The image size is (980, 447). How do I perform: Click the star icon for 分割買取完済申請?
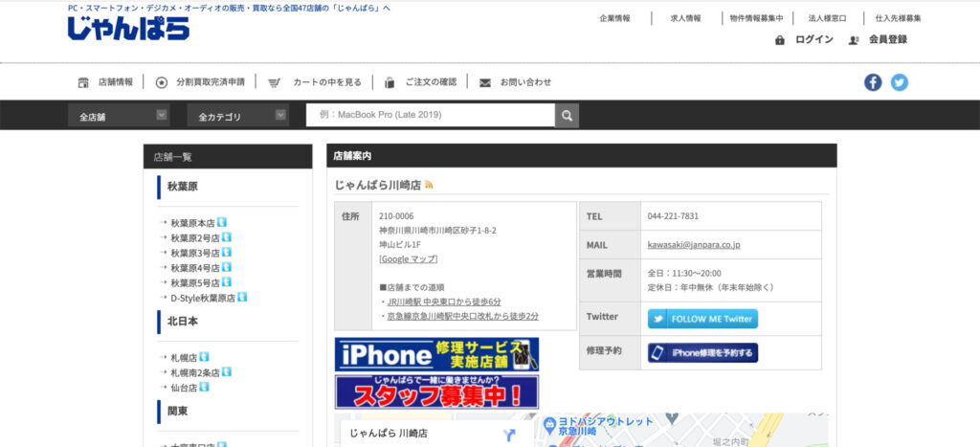pyautogui.click(x=161, y=82)
